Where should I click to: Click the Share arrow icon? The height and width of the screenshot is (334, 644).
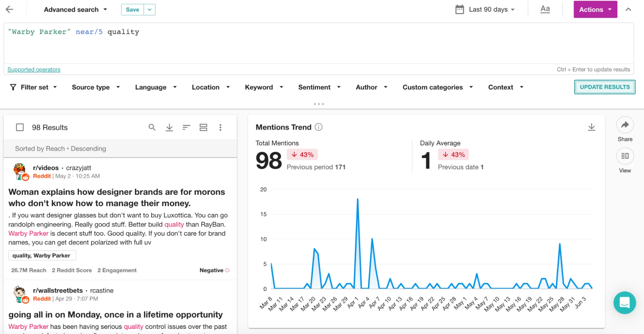pyautogui.click(x=625, y=125)
